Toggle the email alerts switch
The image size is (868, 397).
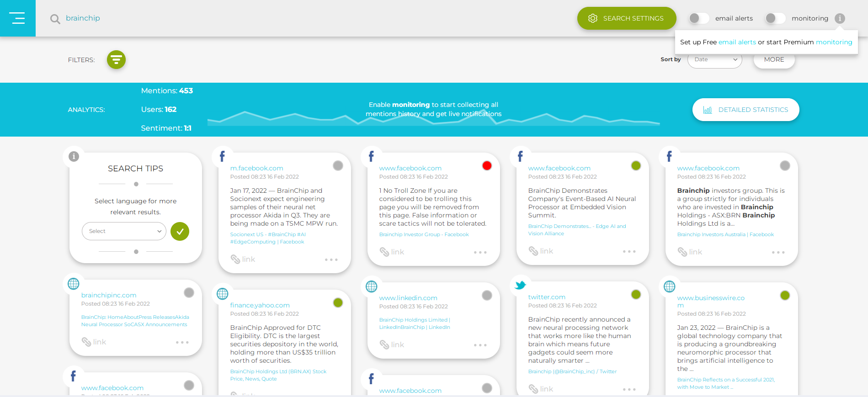tap(699, 18)
